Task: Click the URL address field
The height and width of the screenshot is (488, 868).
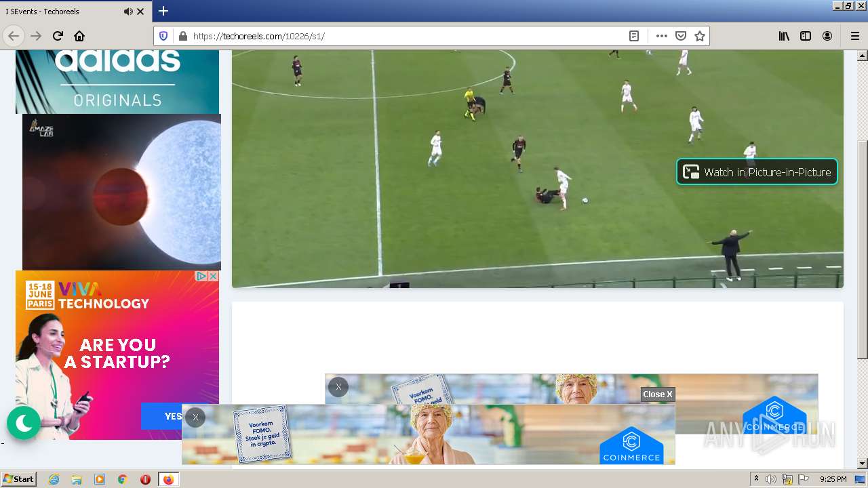Action: click(x=407, y=36)
